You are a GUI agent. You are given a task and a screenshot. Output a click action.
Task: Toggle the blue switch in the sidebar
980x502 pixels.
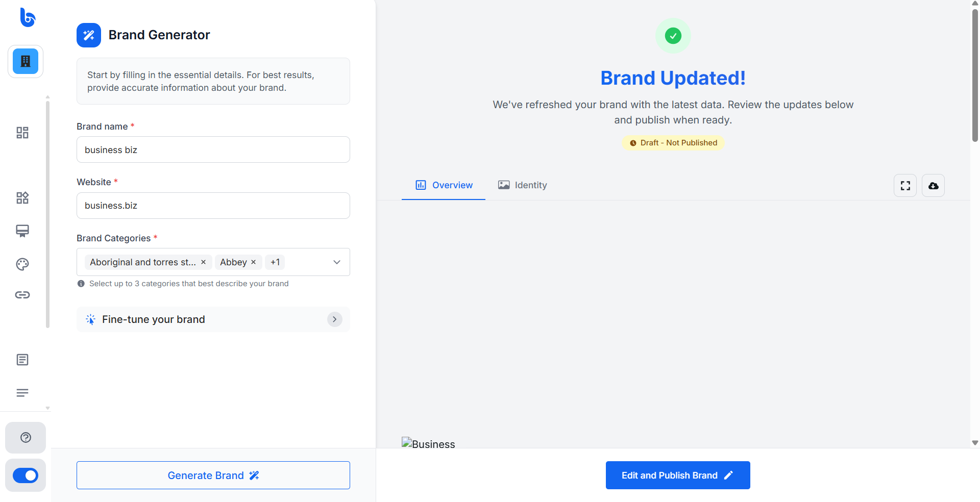tap(26, 475)
